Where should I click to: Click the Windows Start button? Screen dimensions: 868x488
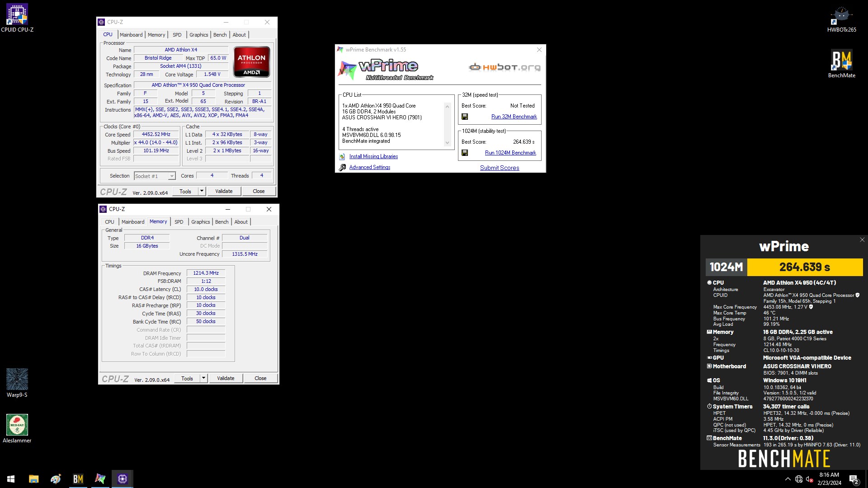click(x=11, y=479)
